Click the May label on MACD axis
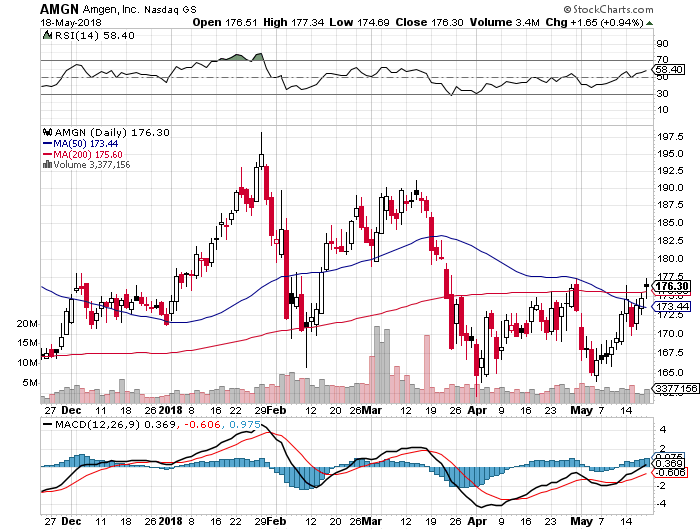700x530 pixels. pos(581,521)
